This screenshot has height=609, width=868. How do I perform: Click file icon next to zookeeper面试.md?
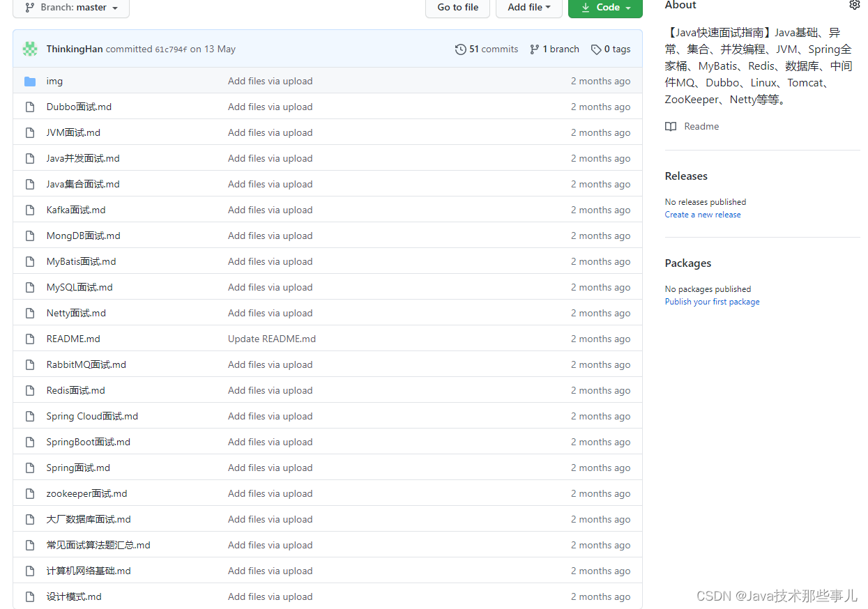coord(30,494)
